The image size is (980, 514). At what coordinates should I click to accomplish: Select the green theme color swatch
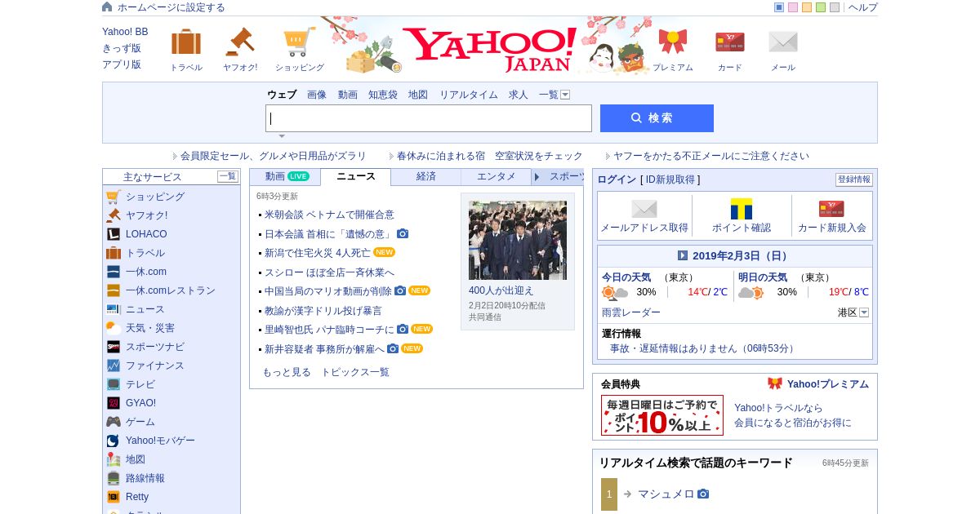click(x=821, y=7)
